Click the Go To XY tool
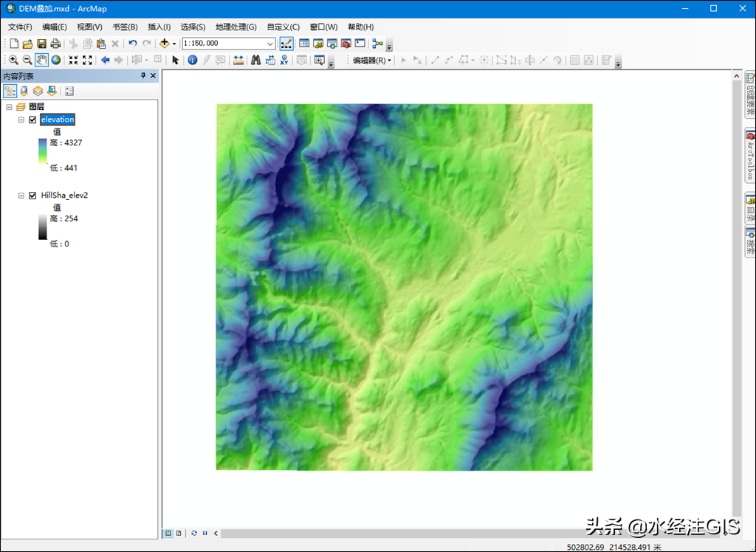This screenshot has height=552, width=756. [284, 60]
